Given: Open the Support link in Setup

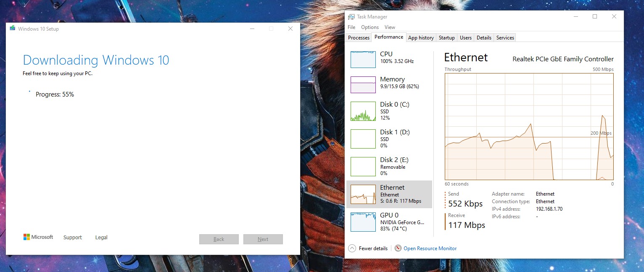Looking at the screenshot, I should (x=73, y=238).
